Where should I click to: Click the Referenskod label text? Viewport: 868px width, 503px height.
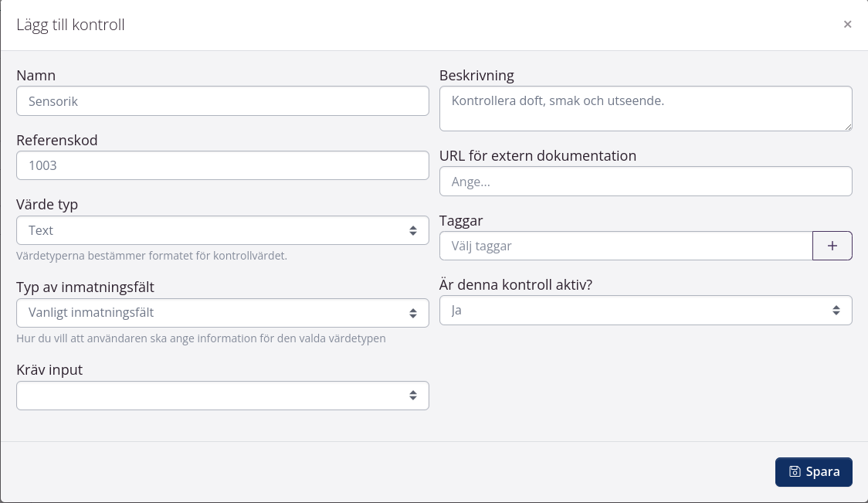click(x=57, y=140)
